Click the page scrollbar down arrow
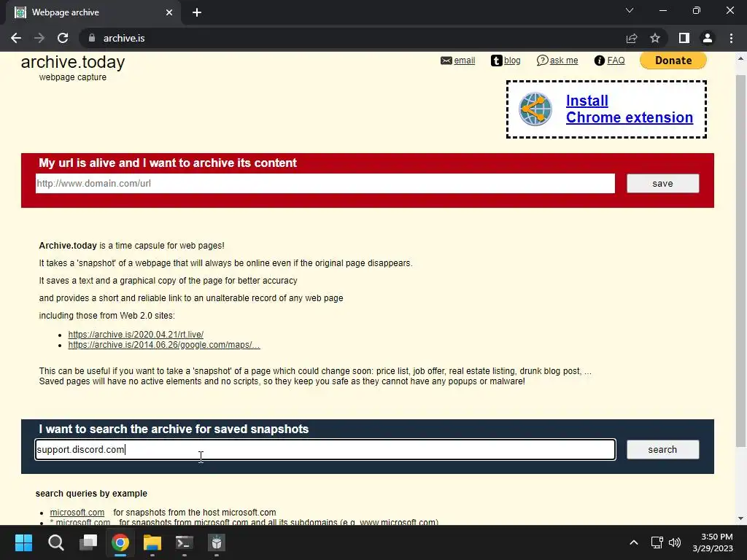Viewport: 747px width, 560px height. (x=741, y=518)
